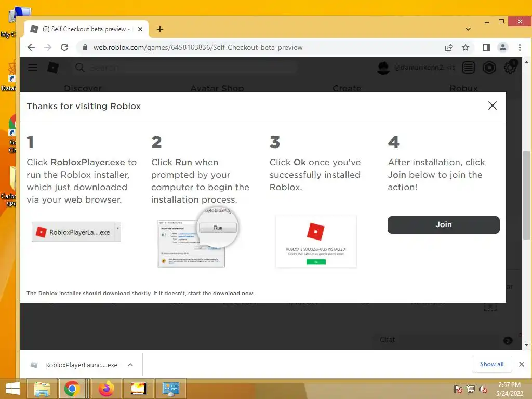Click the Roblox search field
This screenshot has width=532, height=399.
(x=185, y=68)
